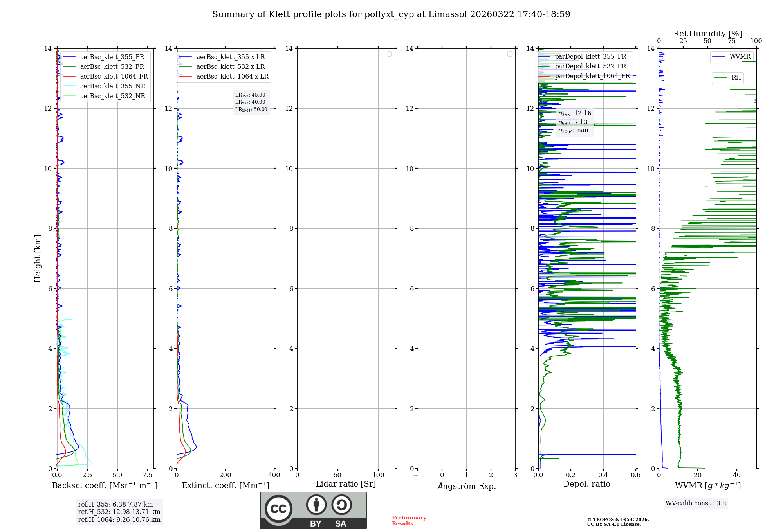
Task: Click the ref.H reference heights box
Action: 119,512
